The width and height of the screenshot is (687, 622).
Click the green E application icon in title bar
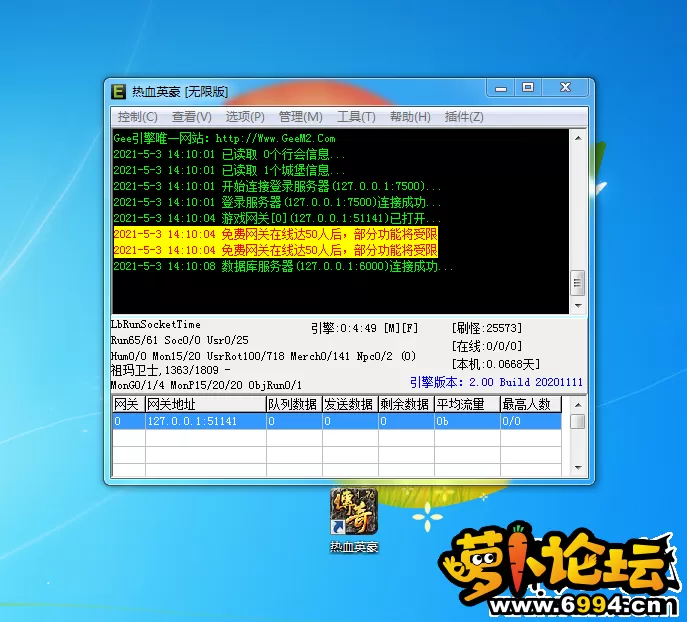(118, 92)
